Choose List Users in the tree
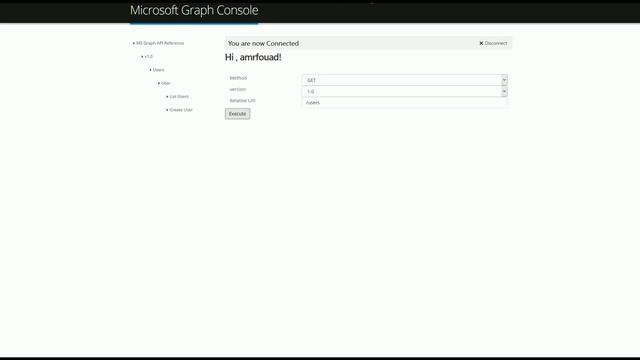Viewport: 640px width, 360px height. click(179, 97)
